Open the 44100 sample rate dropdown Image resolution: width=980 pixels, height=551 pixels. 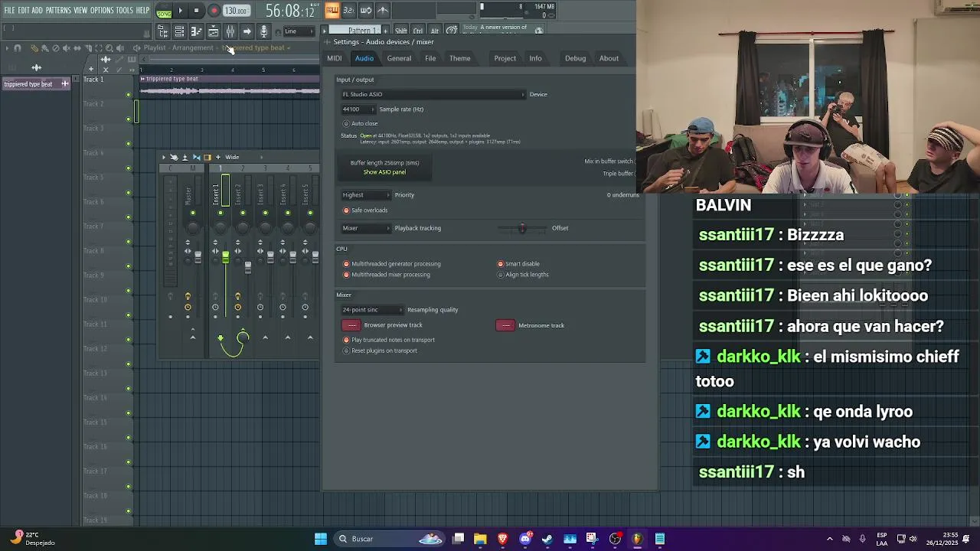point(358,109)
